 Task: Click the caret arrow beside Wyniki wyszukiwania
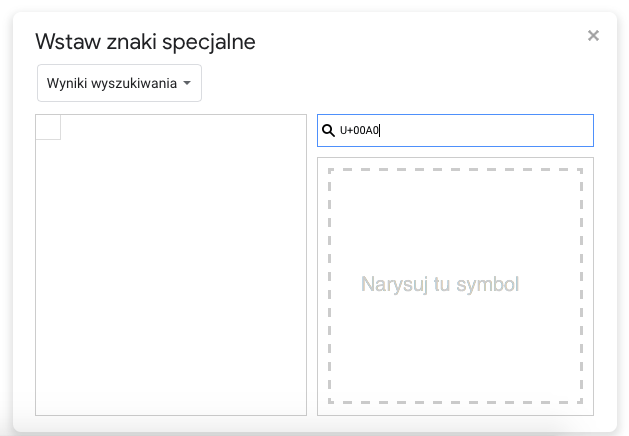(x=187, y=84)
